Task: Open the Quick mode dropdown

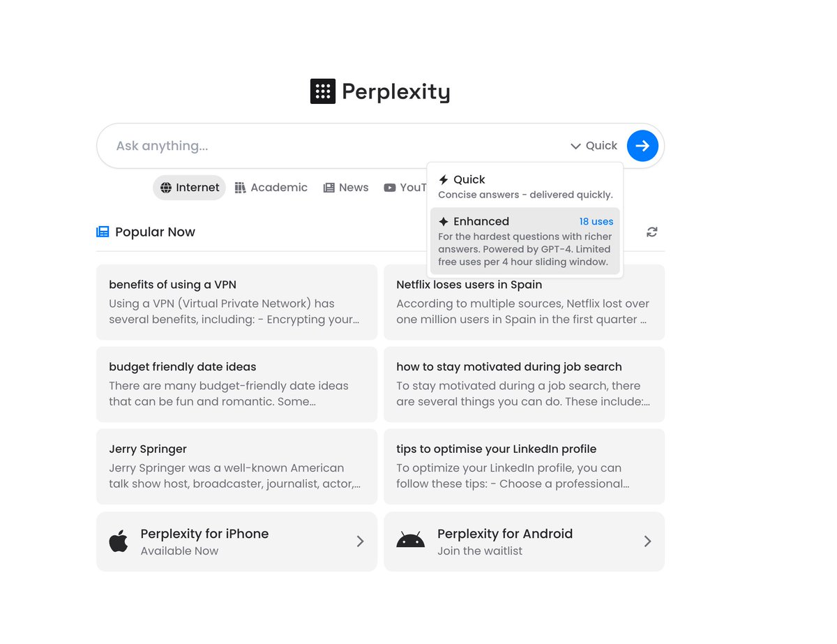Action: pos(594,146)
